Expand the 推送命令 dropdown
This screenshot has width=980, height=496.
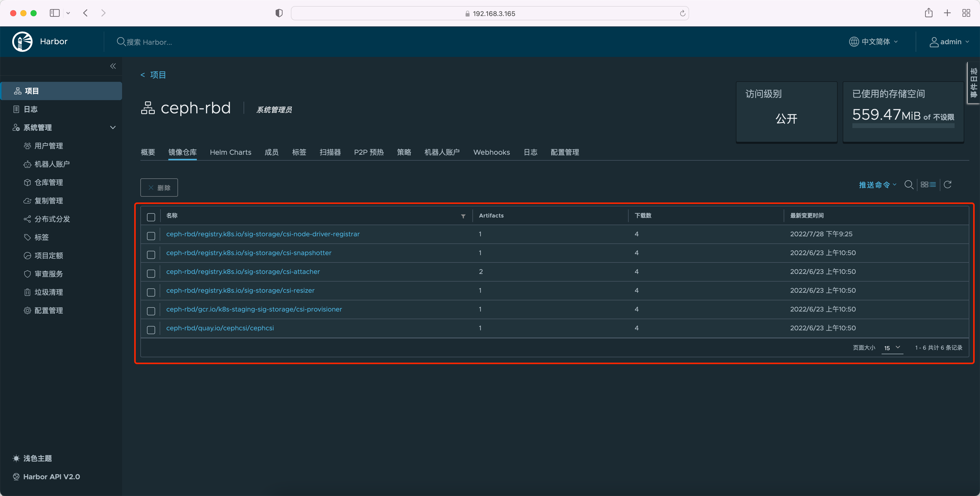coord(878,185)
